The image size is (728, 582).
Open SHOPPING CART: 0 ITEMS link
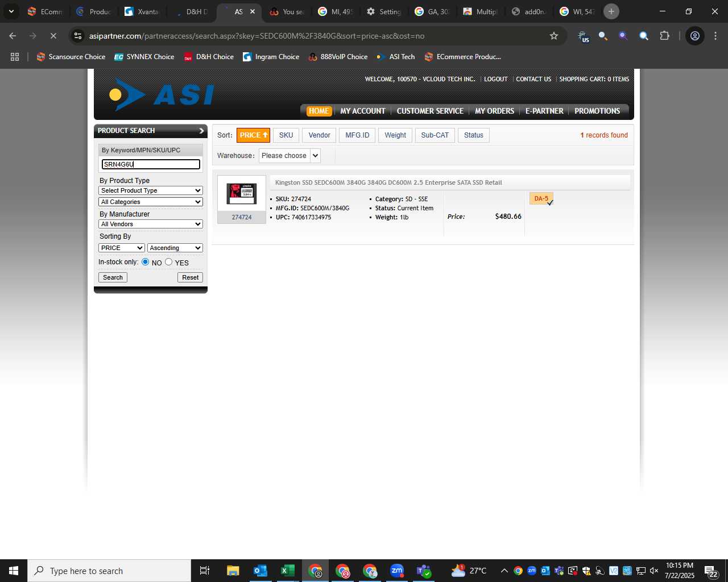click(x=594, y=79)
